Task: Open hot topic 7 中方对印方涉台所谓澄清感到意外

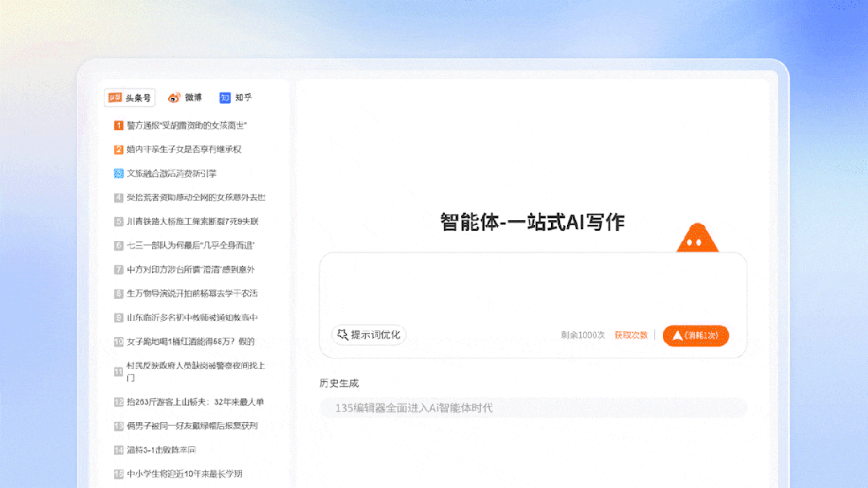Action: coord(191,269)
